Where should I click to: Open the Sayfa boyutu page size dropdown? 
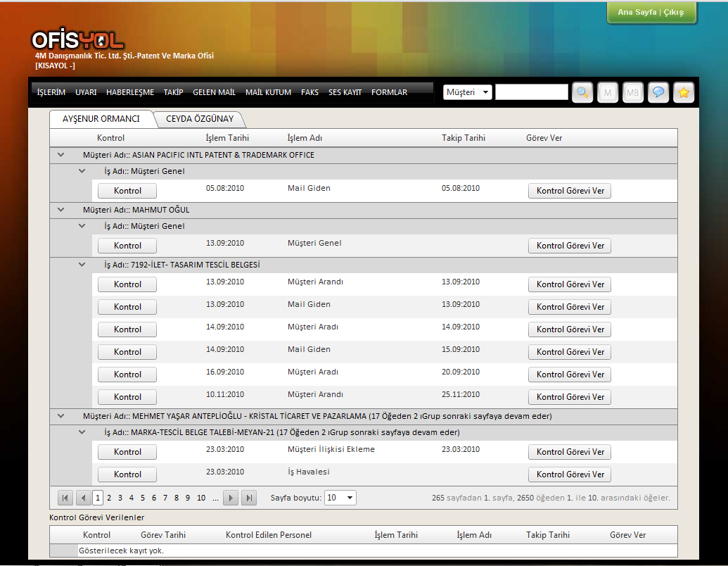[340, 498]
